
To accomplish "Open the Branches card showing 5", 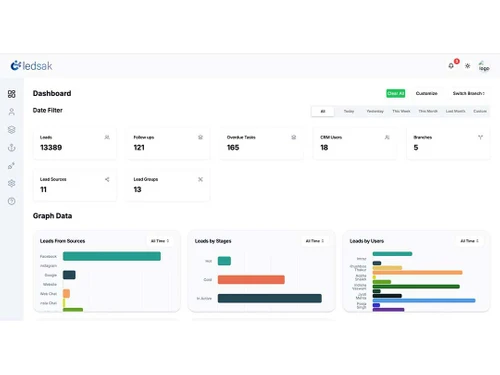I will [448, 143].
